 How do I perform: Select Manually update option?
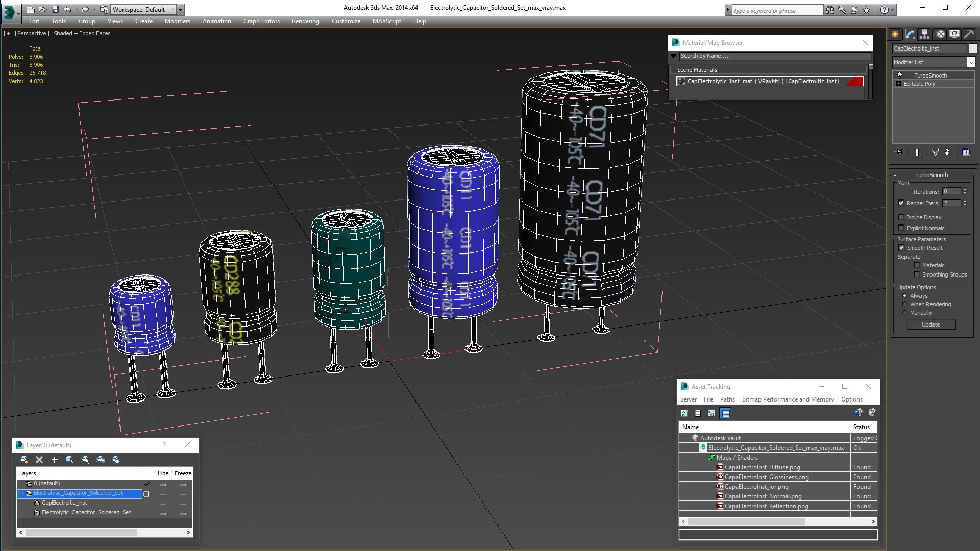(x=905, y=313)
